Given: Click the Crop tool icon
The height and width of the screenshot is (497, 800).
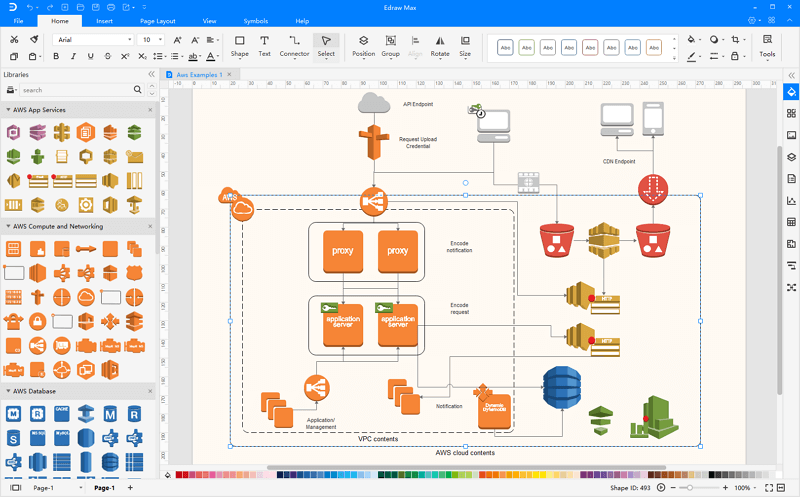Looking at the screenshot, I should coord(735,39).
